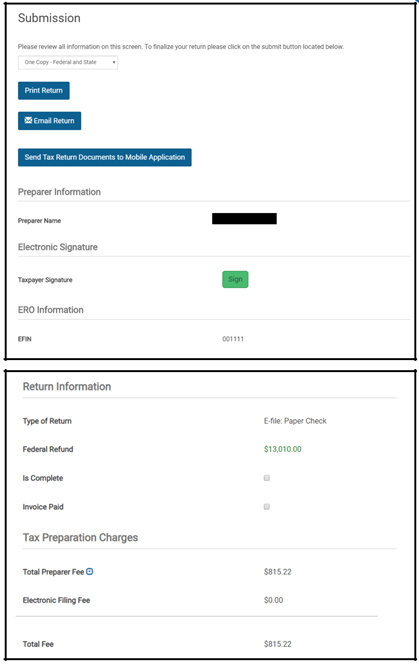Viewport: 419px width, 668px height.
Task: Click the blacked-out Preparer Name field
Action: coord(244,219)
